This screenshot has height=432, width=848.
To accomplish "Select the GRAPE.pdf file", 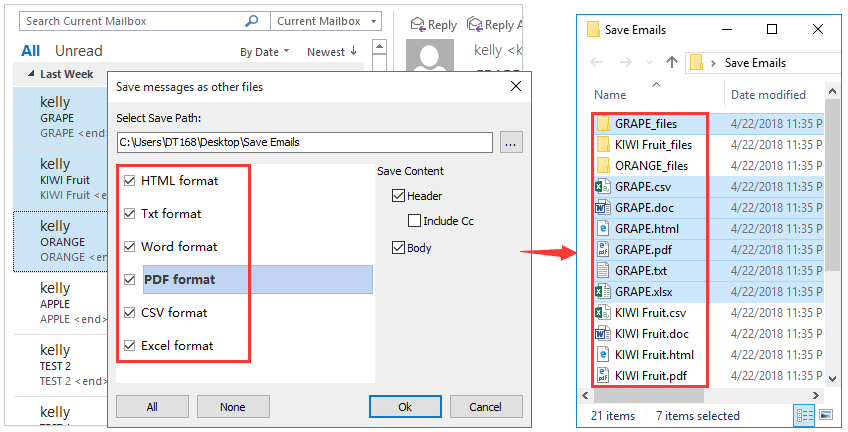I will [643, 249].
